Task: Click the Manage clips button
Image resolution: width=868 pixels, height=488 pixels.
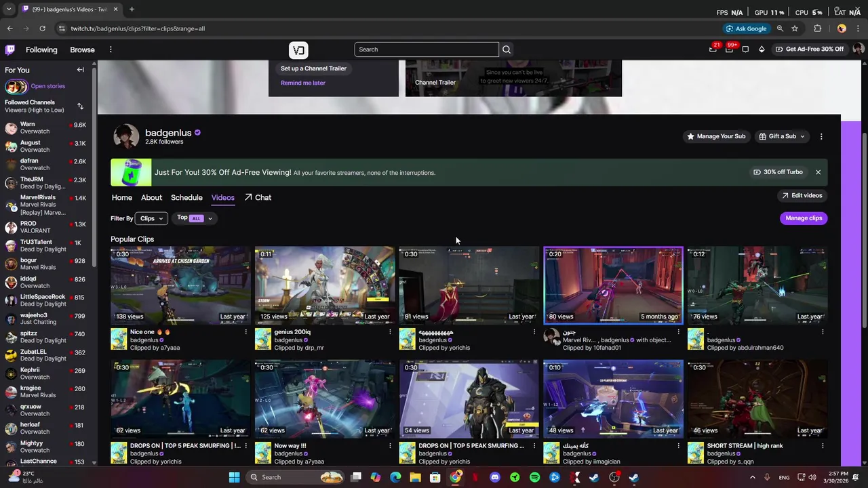Action: [x=804, y=218]
